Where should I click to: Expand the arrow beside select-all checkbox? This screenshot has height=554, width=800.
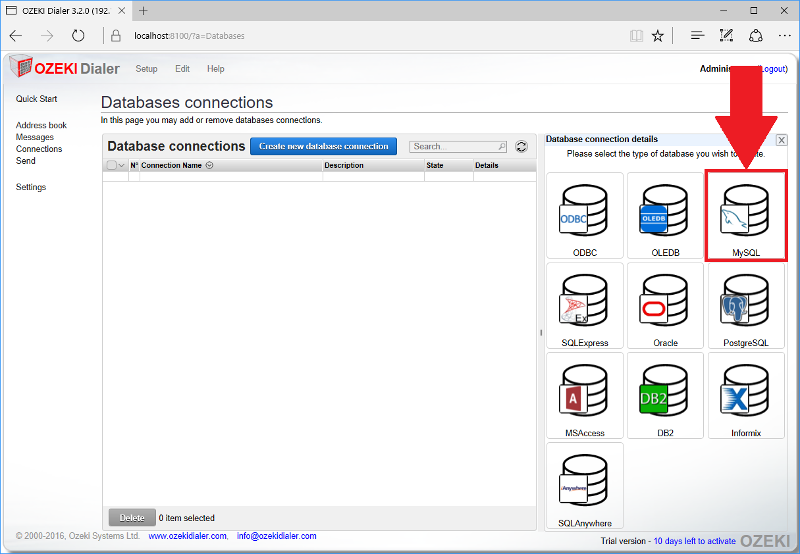122,166
